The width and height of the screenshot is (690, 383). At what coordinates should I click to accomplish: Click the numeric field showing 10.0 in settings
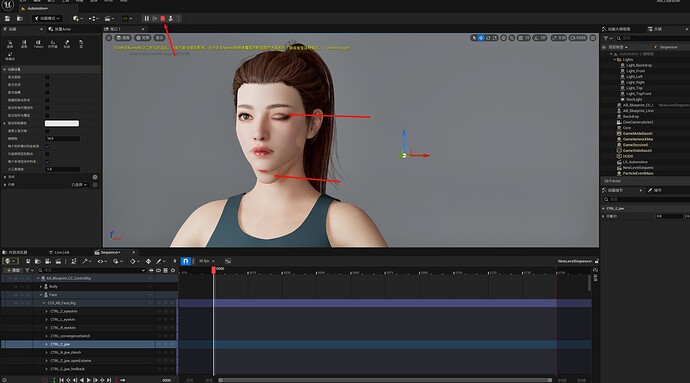62,139
